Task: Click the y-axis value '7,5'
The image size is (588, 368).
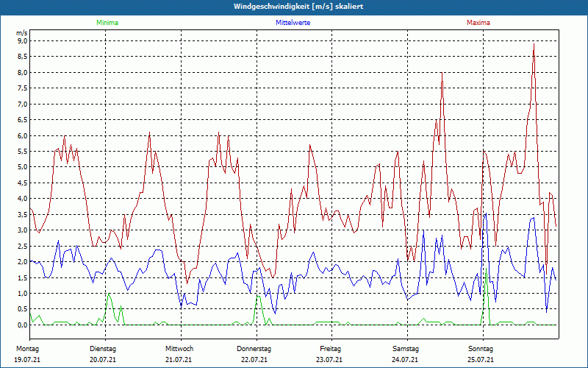Action: pyautogui.click(x=23, y=88)
